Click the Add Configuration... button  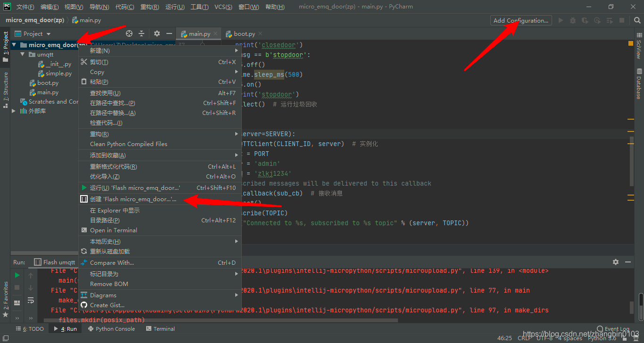[x=521, y=20]
